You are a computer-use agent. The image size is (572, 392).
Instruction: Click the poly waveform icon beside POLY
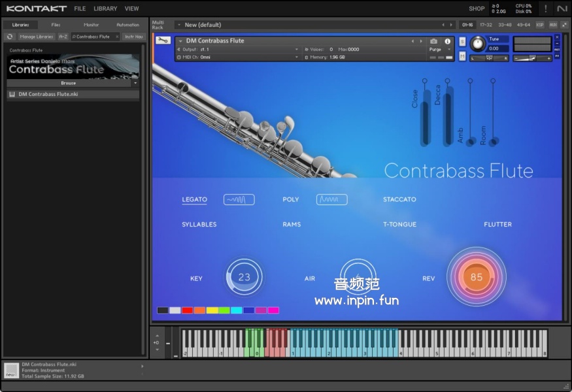[331, 199]
